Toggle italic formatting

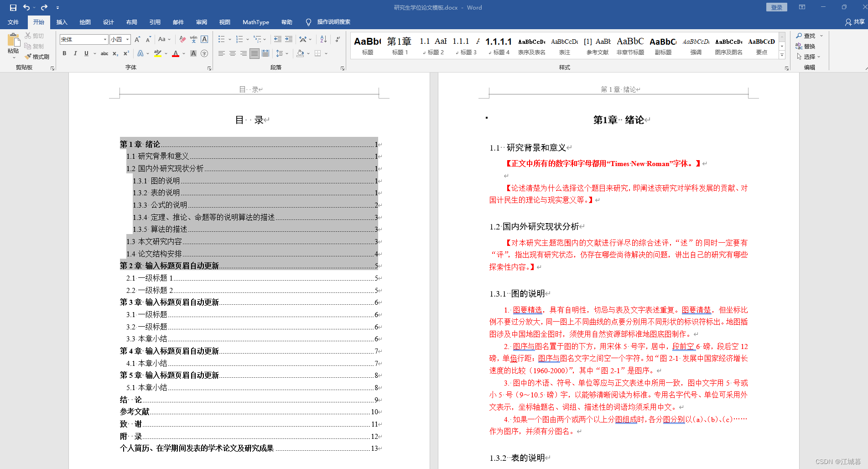(x=75, y=53)
